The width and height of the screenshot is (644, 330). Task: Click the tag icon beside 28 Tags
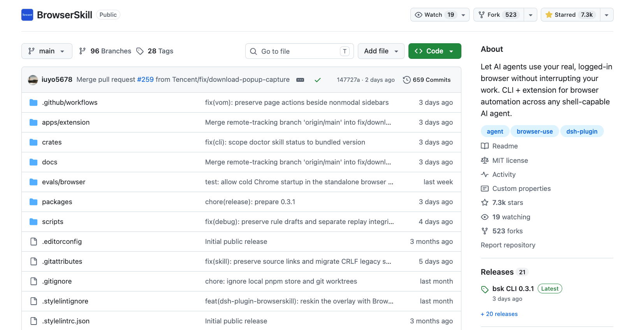pos(140,51)
